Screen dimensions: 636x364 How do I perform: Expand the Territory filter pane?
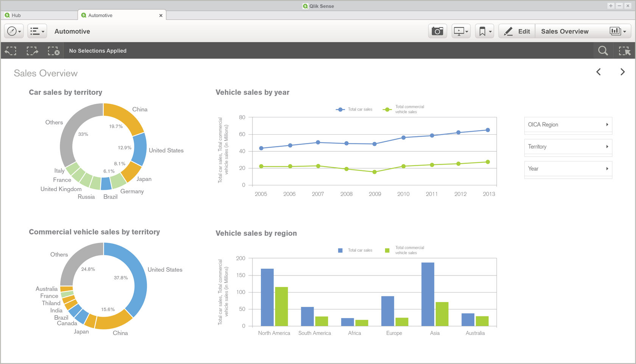(568, 146)
